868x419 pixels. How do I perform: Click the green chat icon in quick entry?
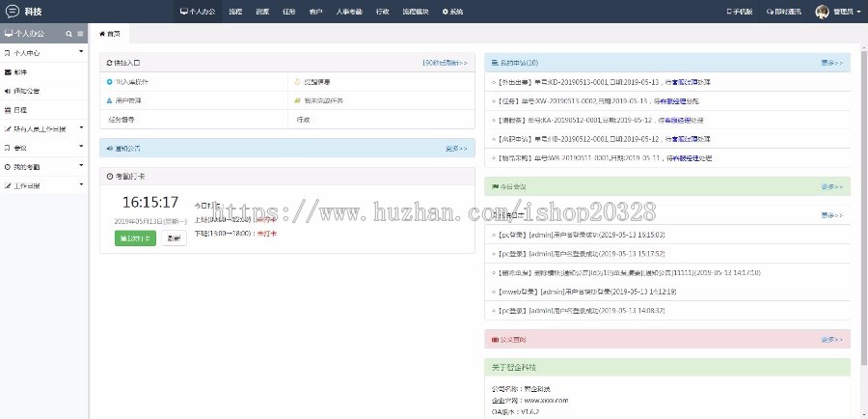[x=297, y=100]
